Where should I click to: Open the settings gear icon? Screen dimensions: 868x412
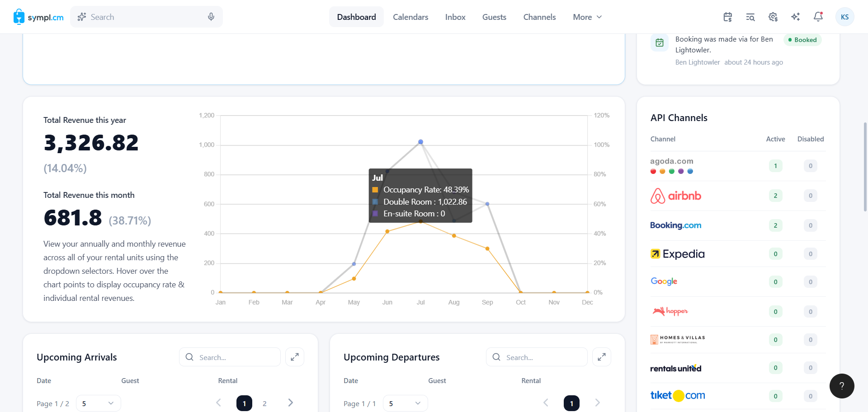(773, 17)
